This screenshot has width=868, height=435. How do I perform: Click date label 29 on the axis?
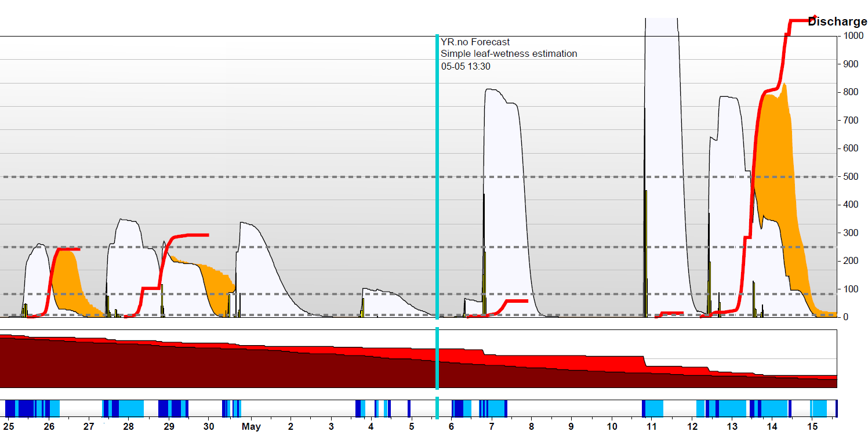[x=169, y=427]
